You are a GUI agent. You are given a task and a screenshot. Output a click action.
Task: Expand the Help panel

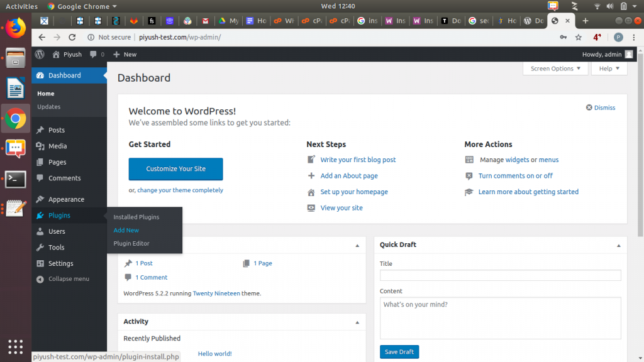click(x=609, y=69)
